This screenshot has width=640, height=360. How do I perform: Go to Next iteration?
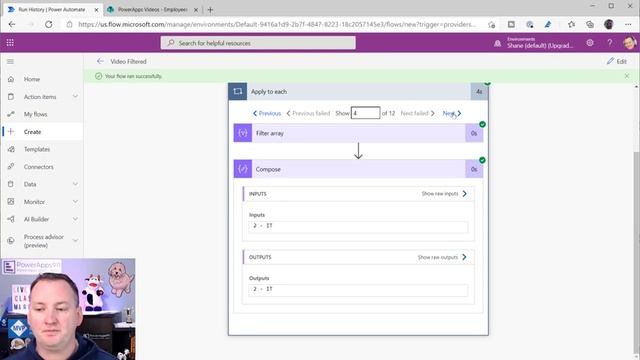[x=452, y=113]
